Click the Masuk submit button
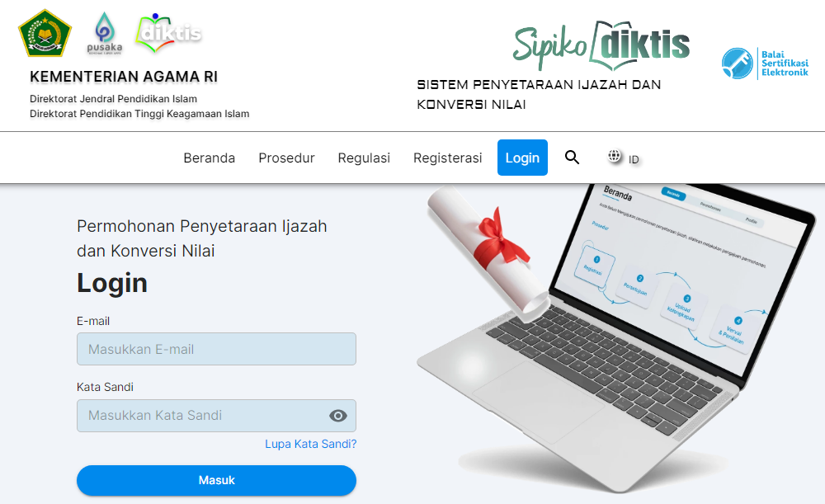The image size is (825, 504). click(x=216, y=480)
